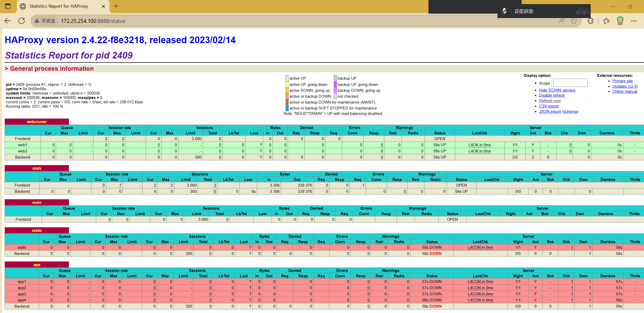
Task: Open the CSV export link
Action: point(549,106)
